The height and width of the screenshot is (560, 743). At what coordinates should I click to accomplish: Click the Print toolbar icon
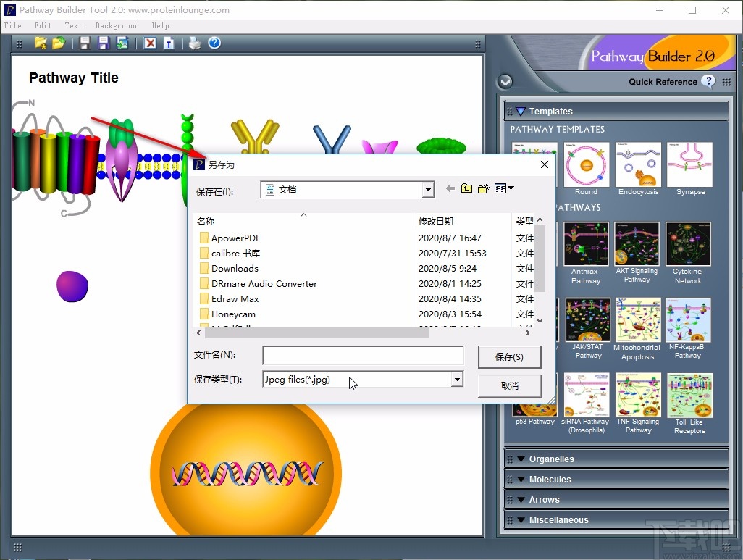point(195,43)
